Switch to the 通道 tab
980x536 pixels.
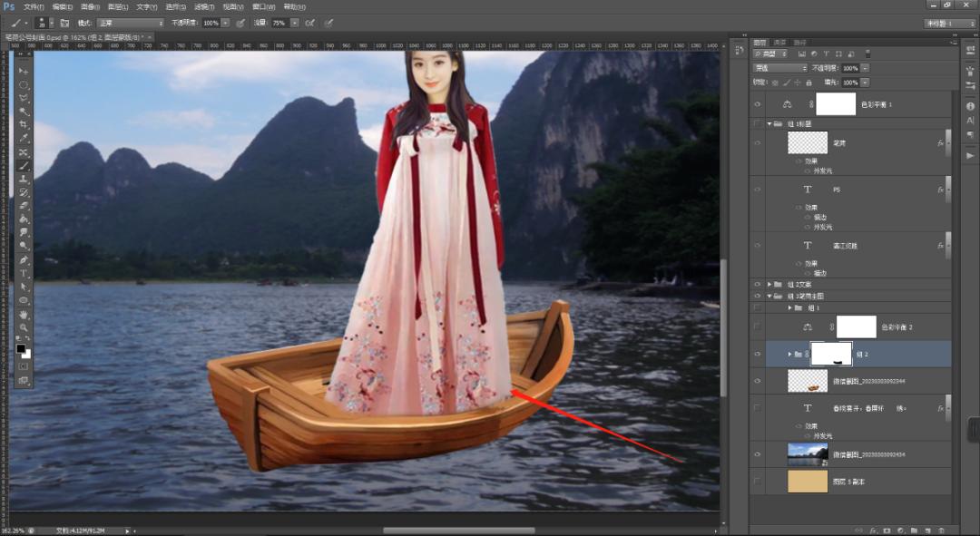coord(780,43)
